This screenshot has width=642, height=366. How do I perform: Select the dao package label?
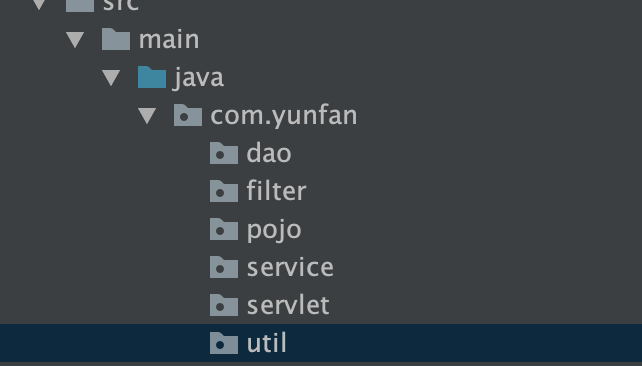269,153
